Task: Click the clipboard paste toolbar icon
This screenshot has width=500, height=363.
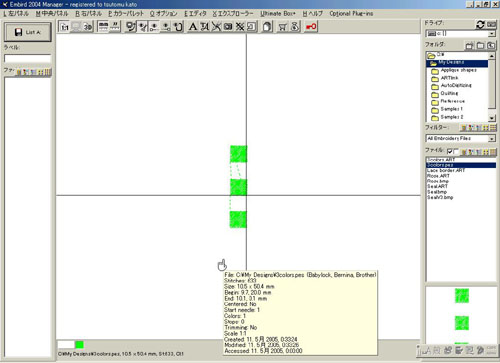Action: click(267, 27)
